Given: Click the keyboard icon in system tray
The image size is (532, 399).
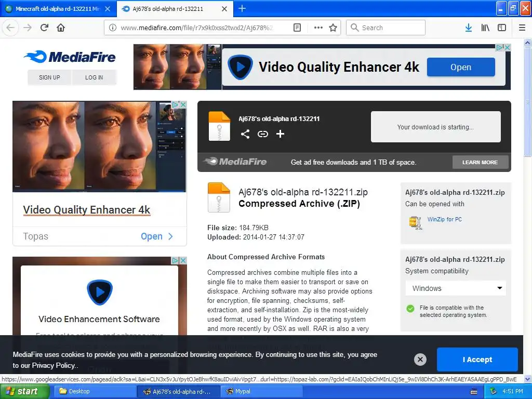Looking at the screenshot, I should (474, 392).
